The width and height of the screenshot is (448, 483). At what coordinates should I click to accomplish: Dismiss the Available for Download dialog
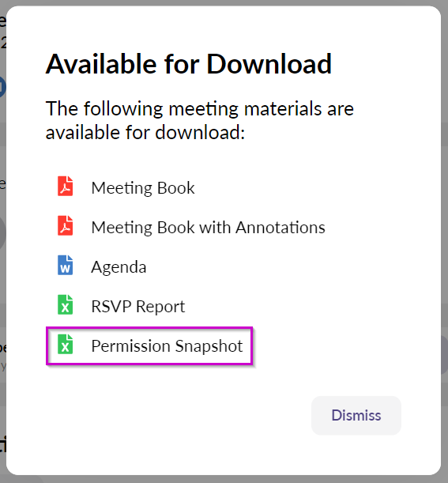pyautogui.click(x=356, y=415)
